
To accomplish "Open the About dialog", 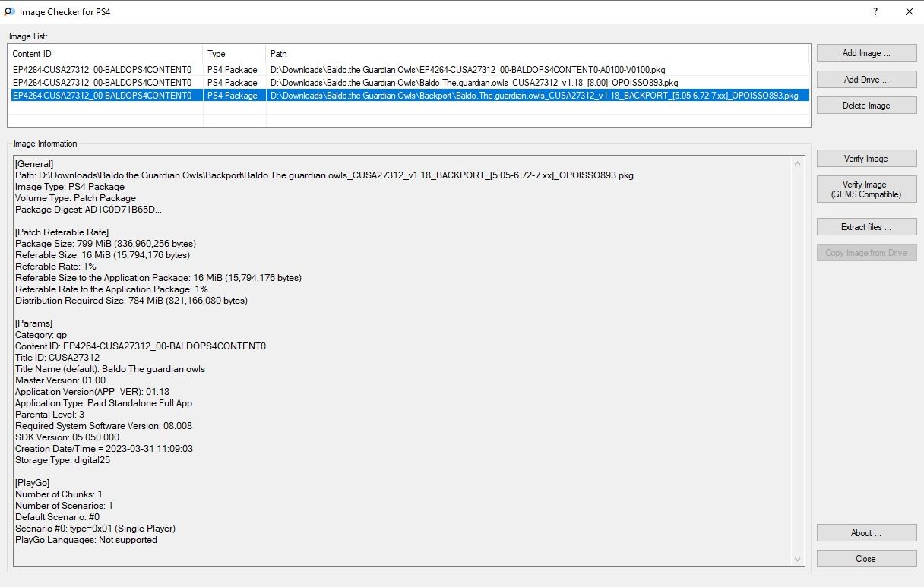I will click(866, 533).
